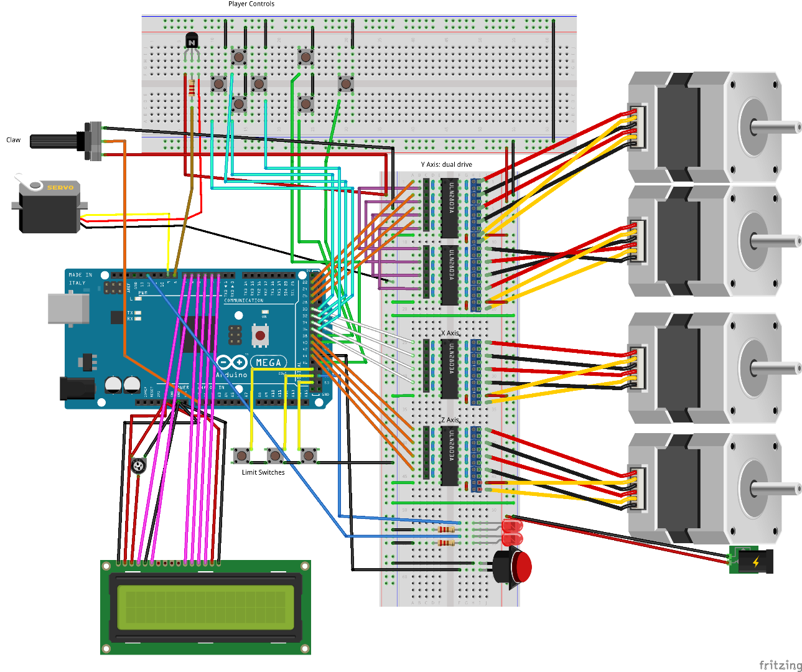The width and height of the screenshot is (802, 672).
Task: Click the Z Axis section label
Action: (449, 420)
